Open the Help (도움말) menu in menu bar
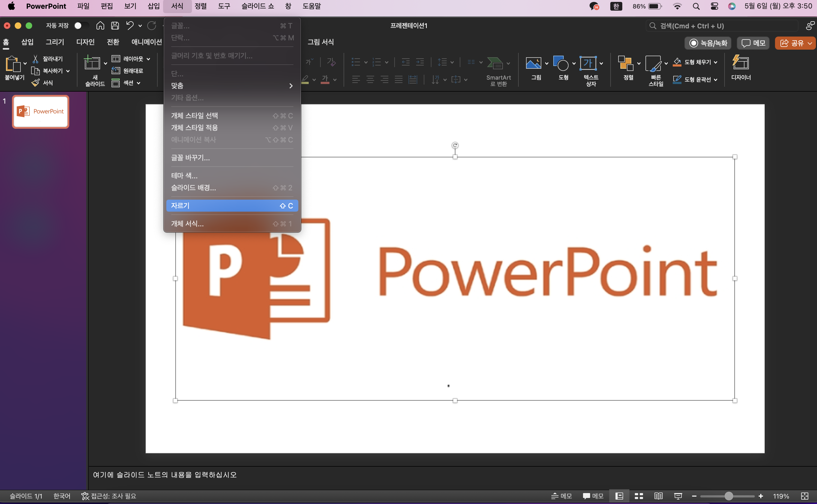The width and height of the screenshot is (817, 504). tap(311, 6)
